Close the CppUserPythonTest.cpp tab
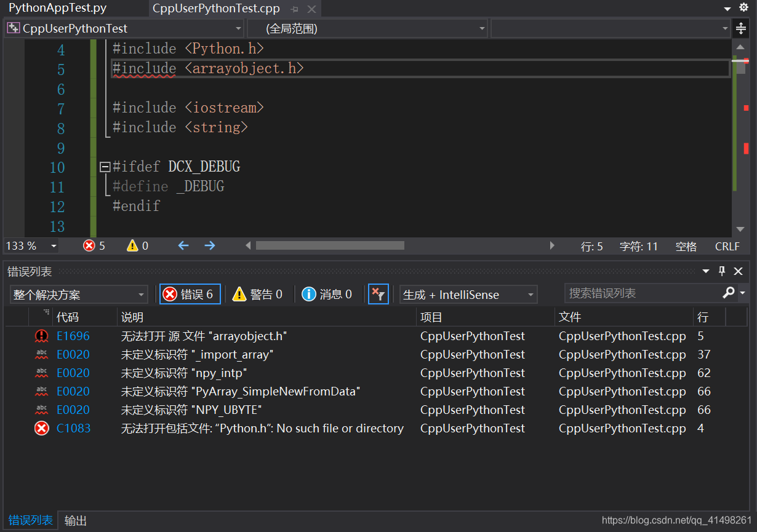757x532 pixels. 312,9
